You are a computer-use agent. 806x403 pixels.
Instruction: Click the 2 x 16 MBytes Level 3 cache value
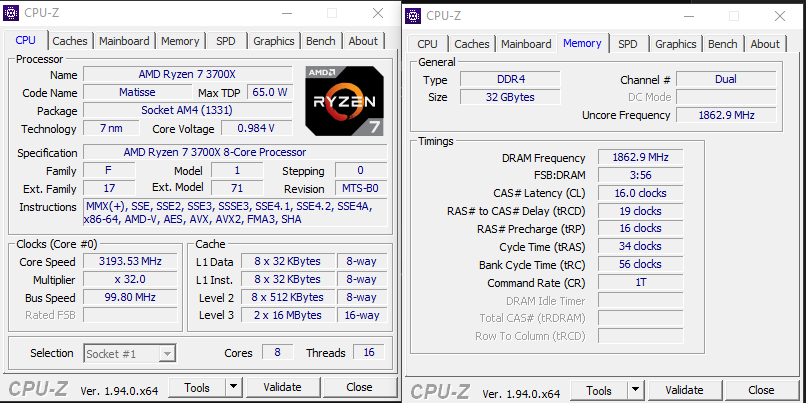click(x=288, y=315)
